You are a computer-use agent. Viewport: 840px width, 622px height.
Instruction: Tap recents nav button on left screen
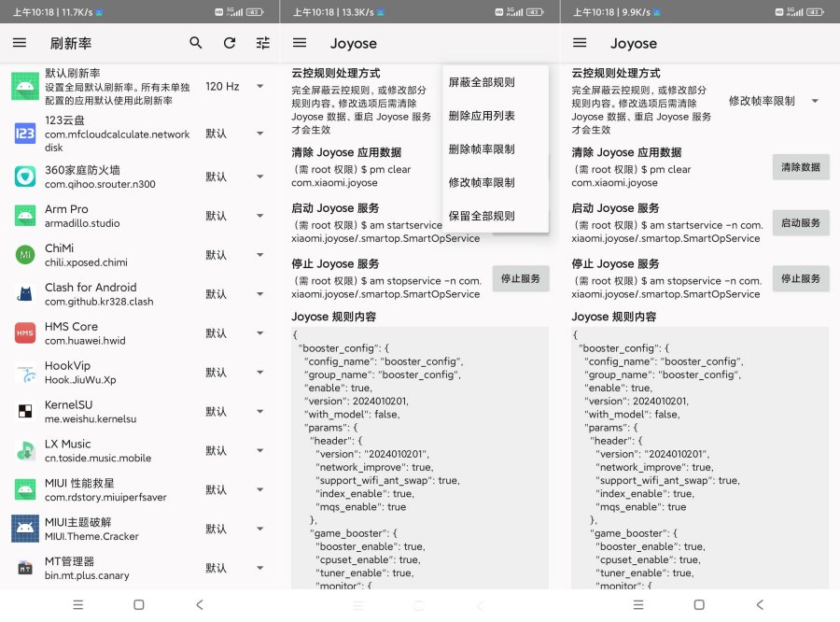pyautogui.click(x=78, y=605)
